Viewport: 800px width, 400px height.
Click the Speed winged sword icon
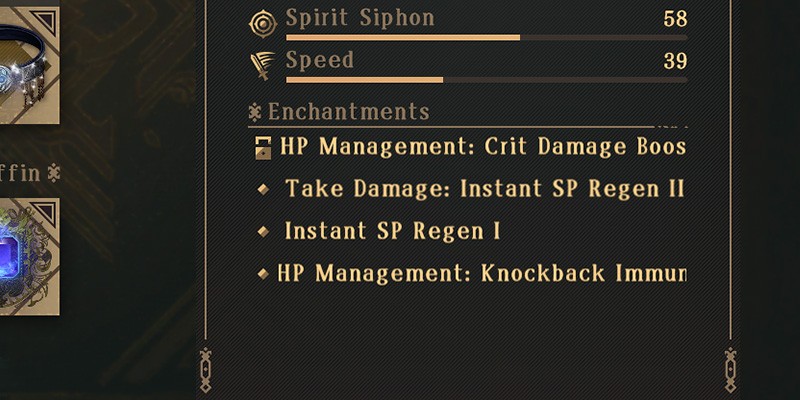(262, 66)
